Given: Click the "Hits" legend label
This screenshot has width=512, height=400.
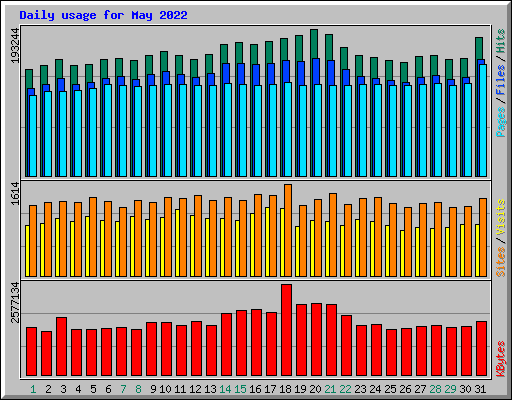Looking at the screenshot, I should pos(501,41).
